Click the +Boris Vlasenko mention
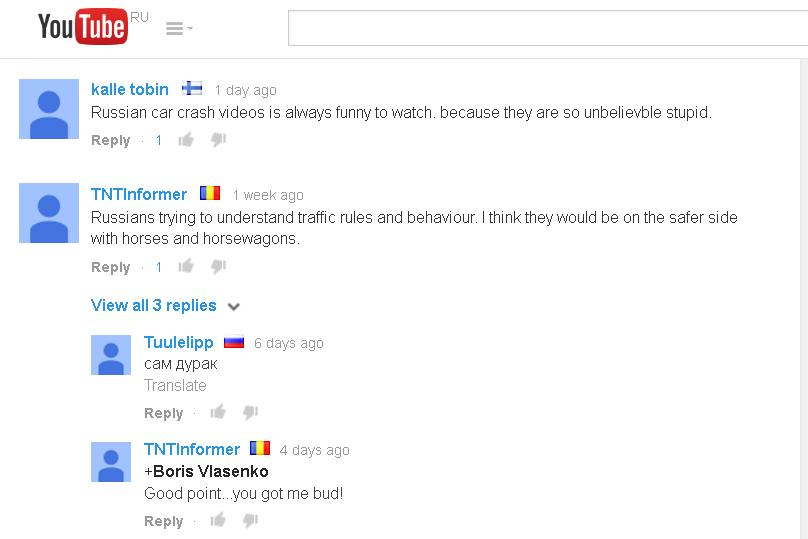Image resolution: width=808 pixels, height=539 pixels. [206, 471]
